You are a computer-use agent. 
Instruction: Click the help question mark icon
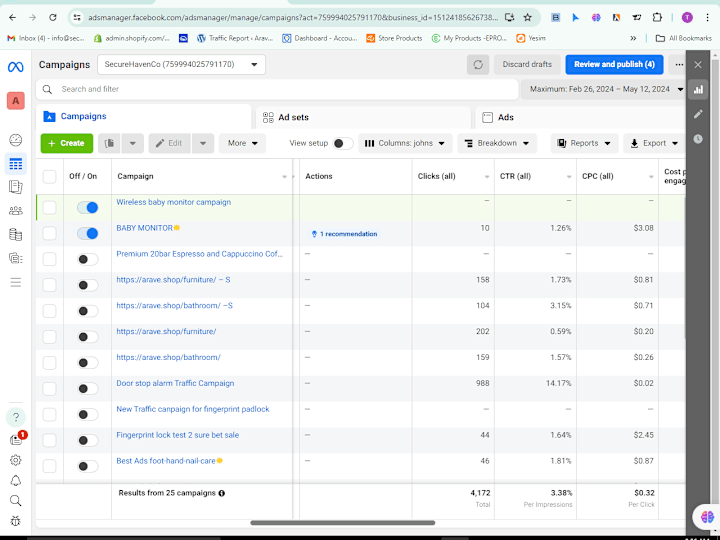tap(16, 417)
